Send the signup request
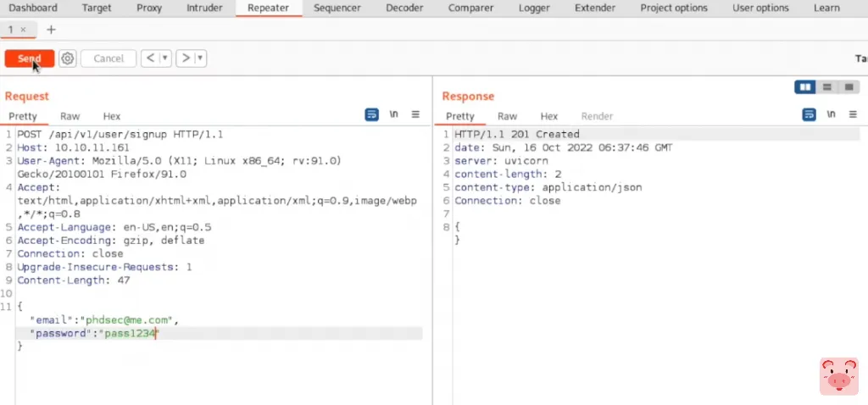The height and width of the screenshot is (405, 868). click(29, 58)
